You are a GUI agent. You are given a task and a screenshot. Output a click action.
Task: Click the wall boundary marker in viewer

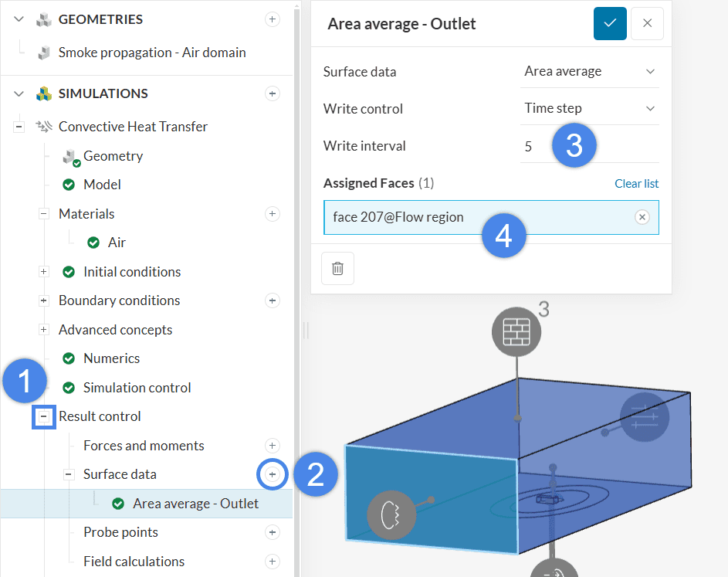click(x=516, y=332)
